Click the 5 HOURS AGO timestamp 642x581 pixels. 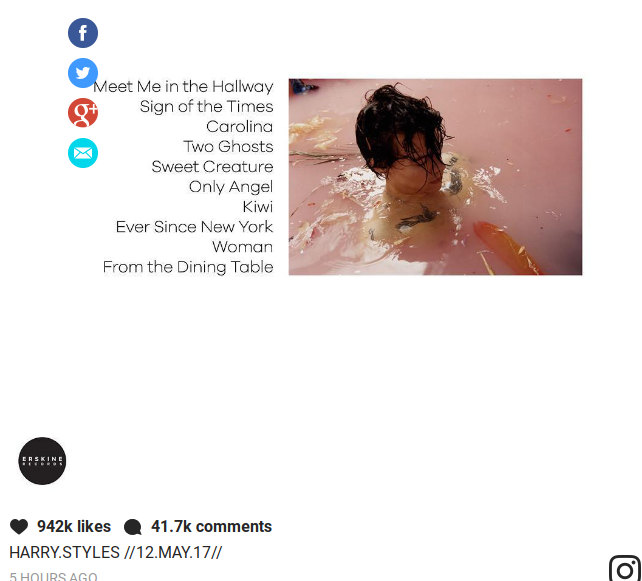53,576
